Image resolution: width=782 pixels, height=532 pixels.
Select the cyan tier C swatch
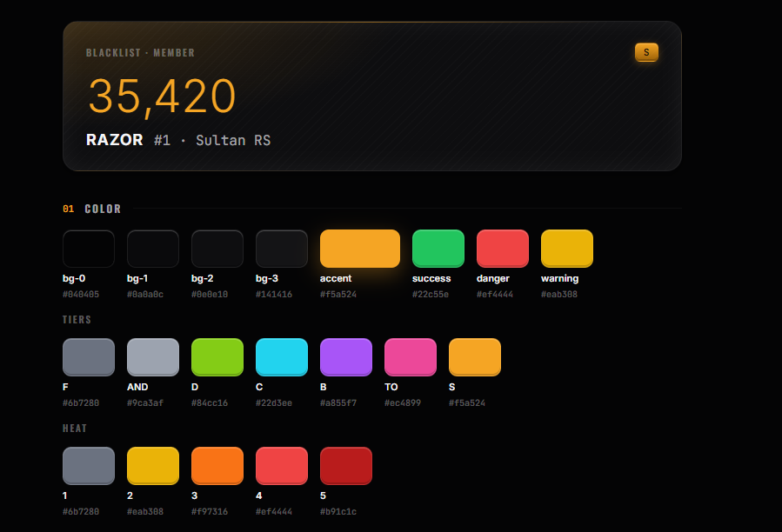pyautogui.click(x=282, y=357)
